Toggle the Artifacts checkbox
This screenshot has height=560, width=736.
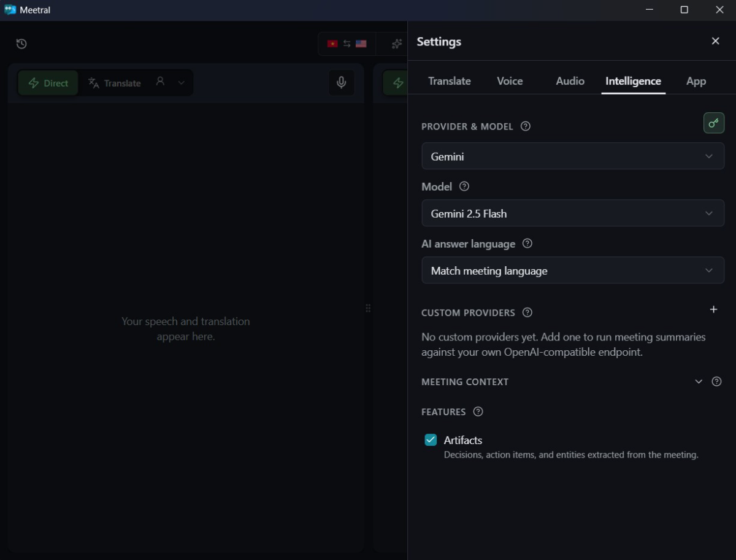[431, 440]
